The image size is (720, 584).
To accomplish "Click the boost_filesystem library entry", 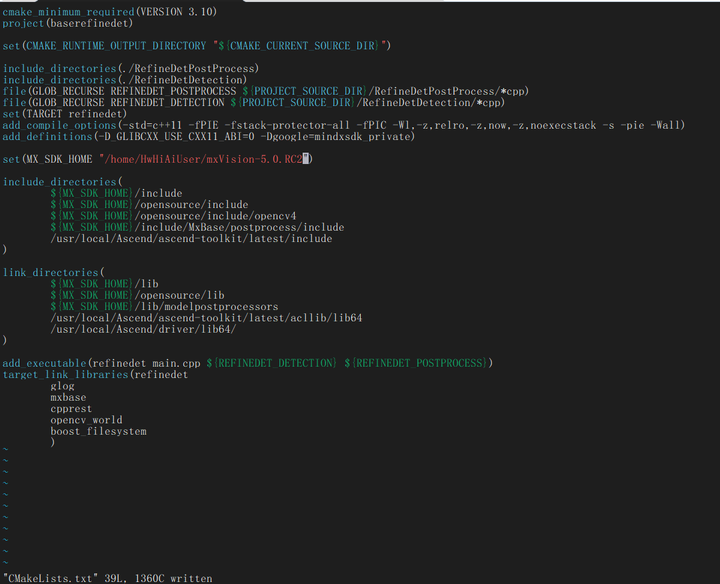I will 98,432.
